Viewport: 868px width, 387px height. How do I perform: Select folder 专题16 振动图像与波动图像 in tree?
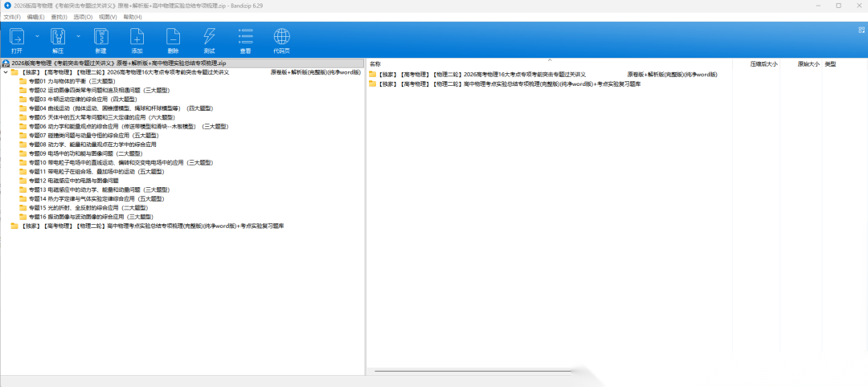[x=90, y=217]
